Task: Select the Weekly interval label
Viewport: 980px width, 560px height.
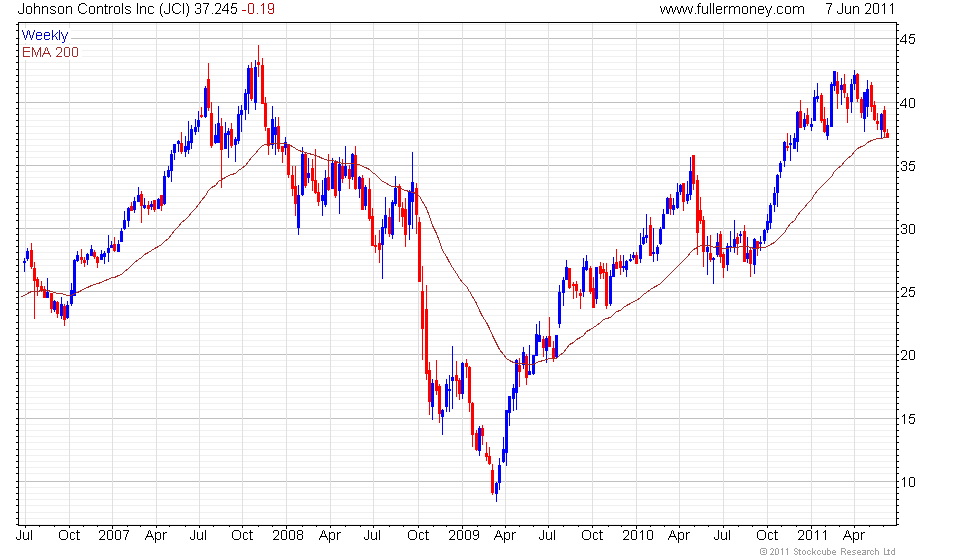Action: 44,36
